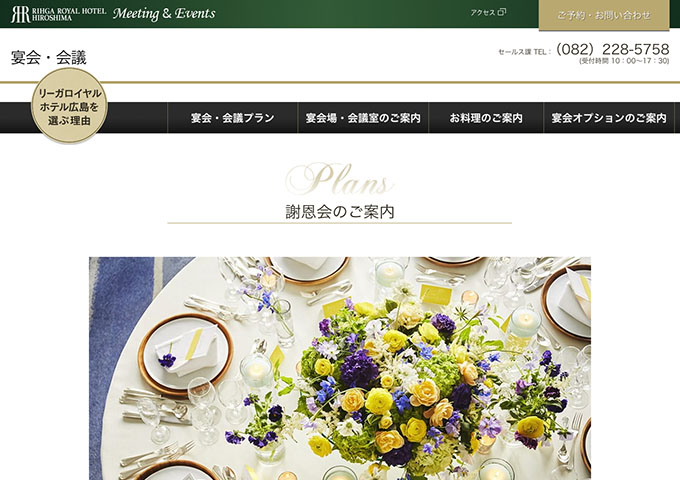
Task: Click the Meeting & Events title
Action: pos(164,13)
